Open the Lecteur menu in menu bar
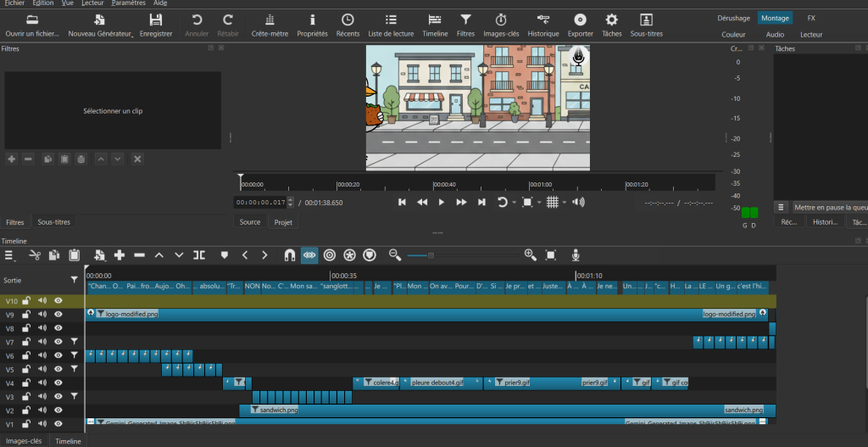 [x=92, y=3]
